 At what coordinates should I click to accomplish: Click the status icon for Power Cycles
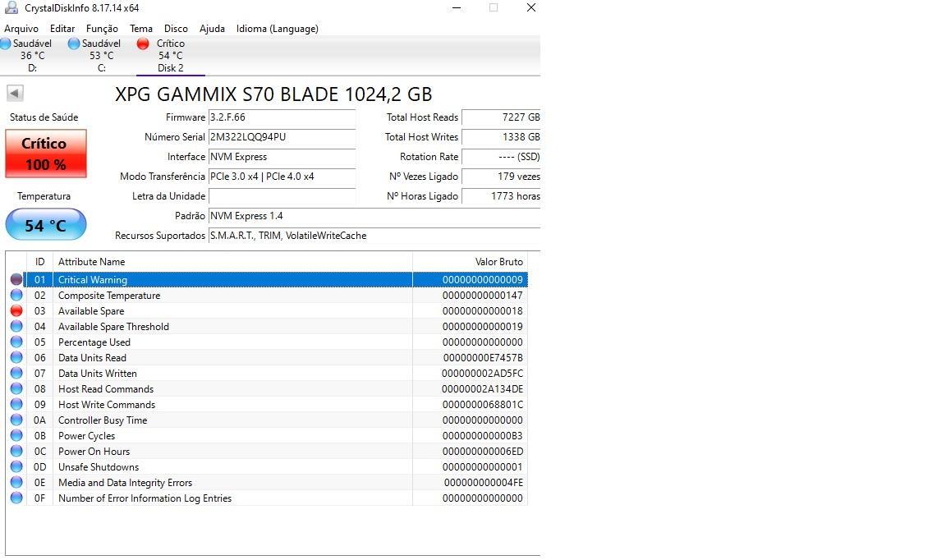click(16, 436)
